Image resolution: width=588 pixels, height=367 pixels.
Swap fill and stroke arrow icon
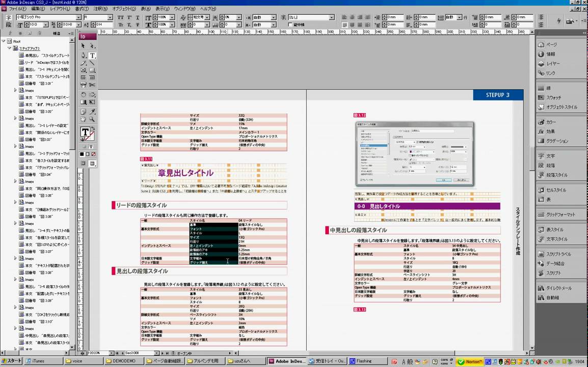[x=93, y=128]
